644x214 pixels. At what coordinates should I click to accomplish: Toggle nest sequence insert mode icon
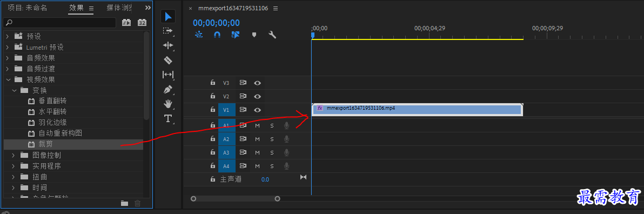point(199,35)
